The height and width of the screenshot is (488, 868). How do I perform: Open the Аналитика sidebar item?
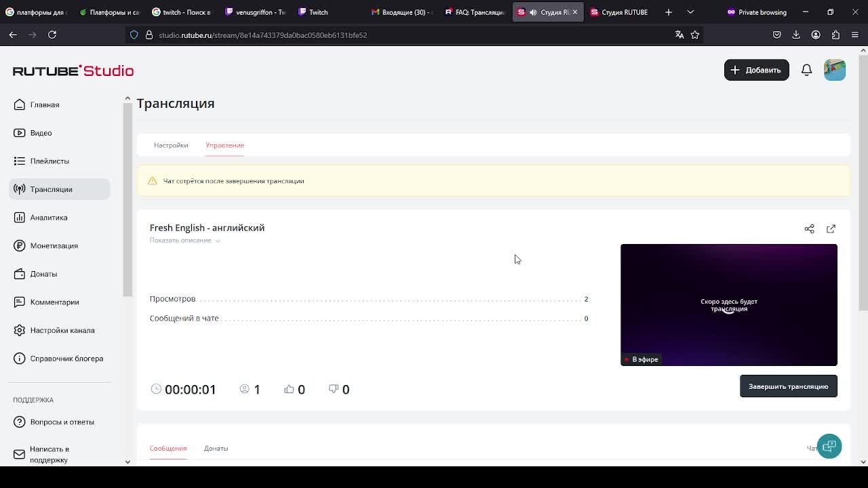[60, 218]
